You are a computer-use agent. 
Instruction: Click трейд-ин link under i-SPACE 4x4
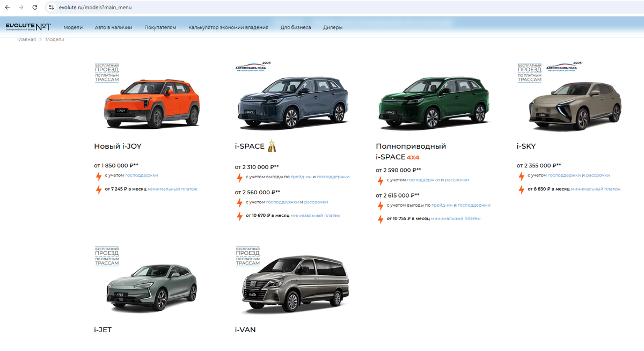(x=442, y=206)
